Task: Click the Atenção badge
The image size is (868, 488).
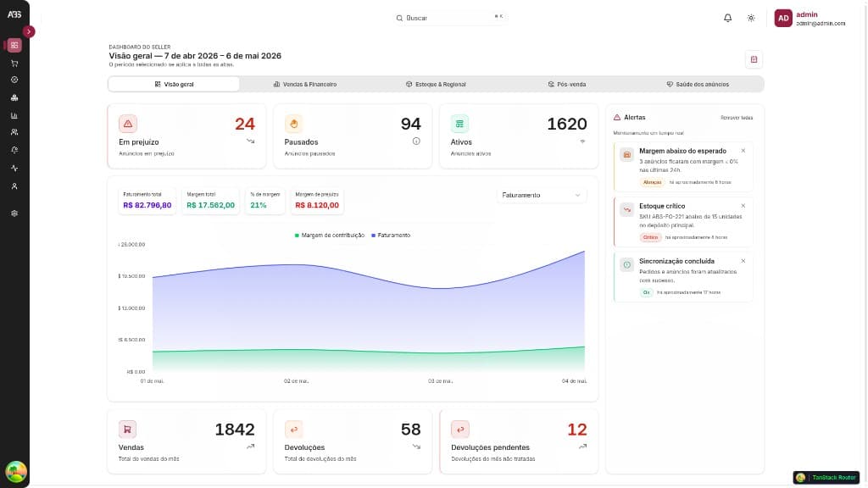Action: 652,182
